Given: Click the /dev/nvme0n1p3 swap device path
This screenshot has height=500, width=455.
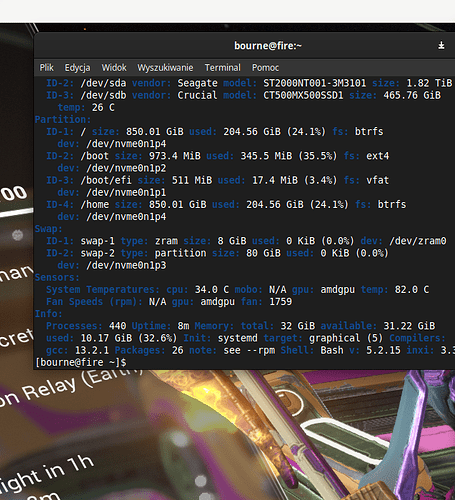Looking at the screenshot, I should coord(126,265).
